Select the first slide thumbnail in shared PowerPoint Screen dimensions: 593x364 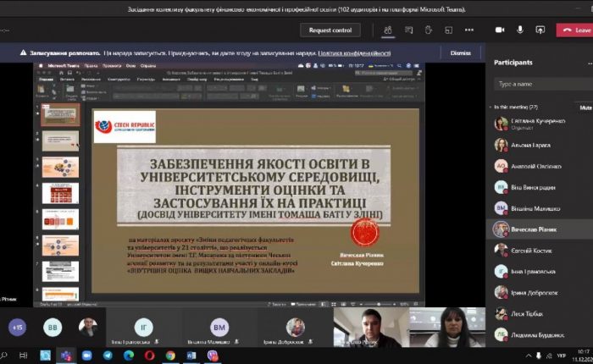60,115
